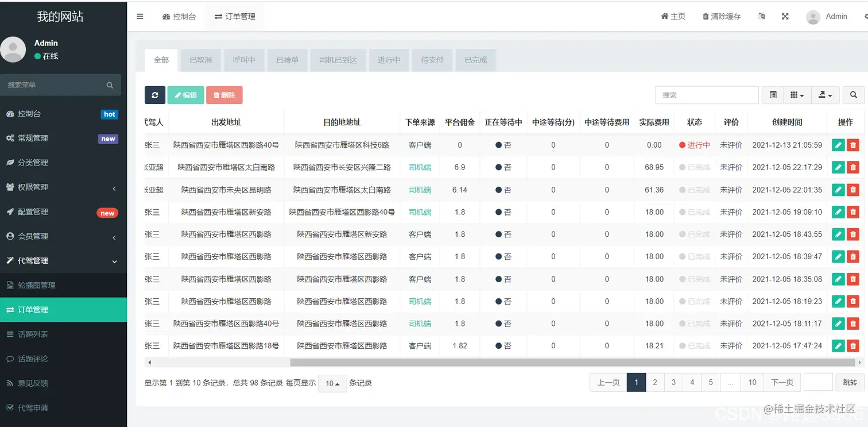Click the horizontal table scrollbar
The width and height of the screenshot is (868, 427).
573,363
